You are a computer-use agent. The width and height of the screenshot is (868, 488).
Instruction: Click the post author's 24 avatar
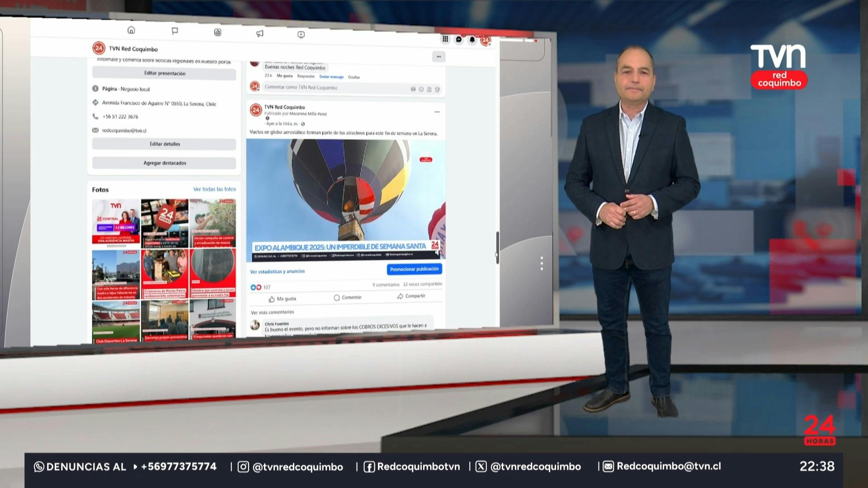tap(256, 110)
